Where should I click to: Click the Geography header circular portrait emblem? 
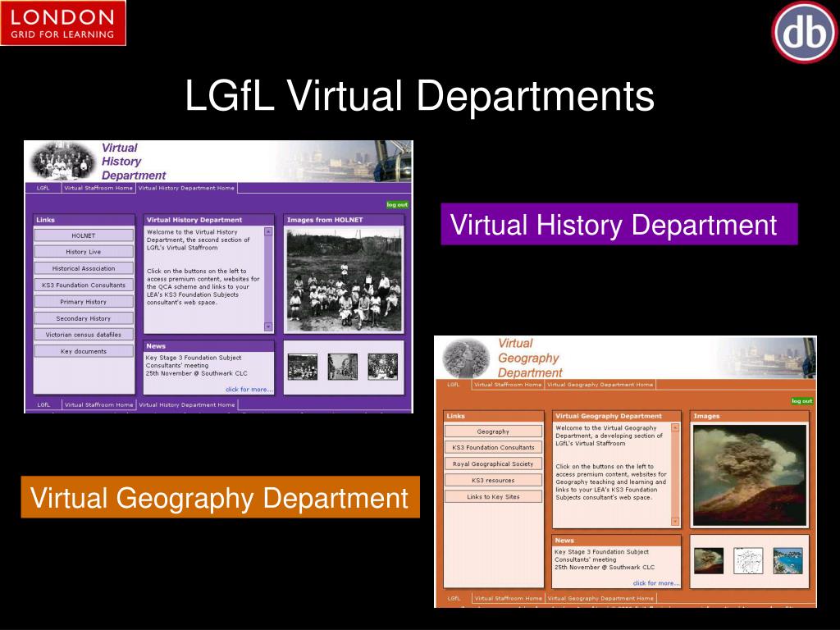click(467, 358)
